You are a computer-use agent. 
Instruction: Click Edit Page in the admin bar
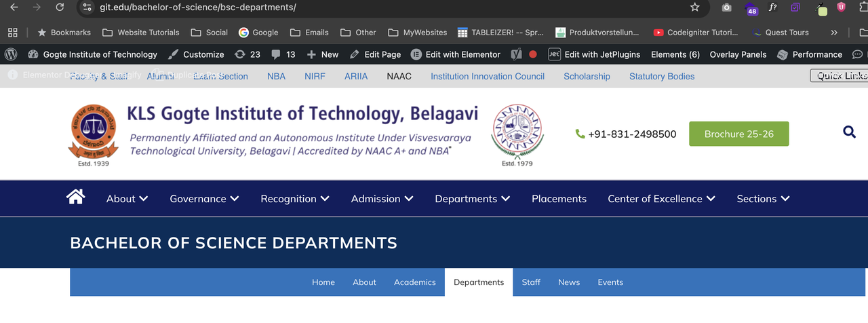coord(375,54)
